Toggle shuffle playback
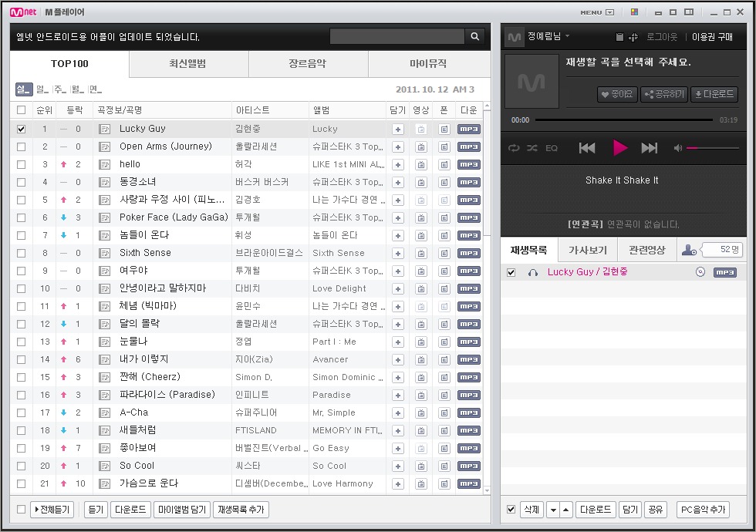 coord(532,148)
